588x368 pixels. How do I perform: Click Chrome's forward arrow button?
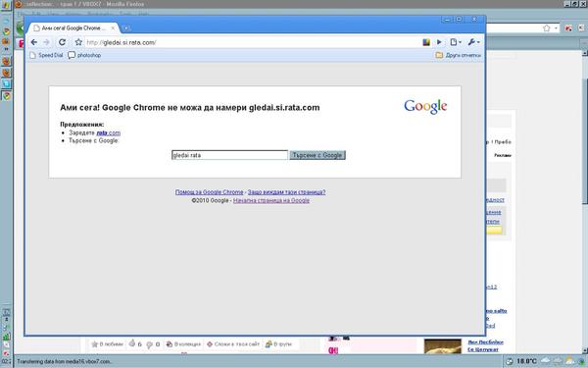[x=46, y=42]
